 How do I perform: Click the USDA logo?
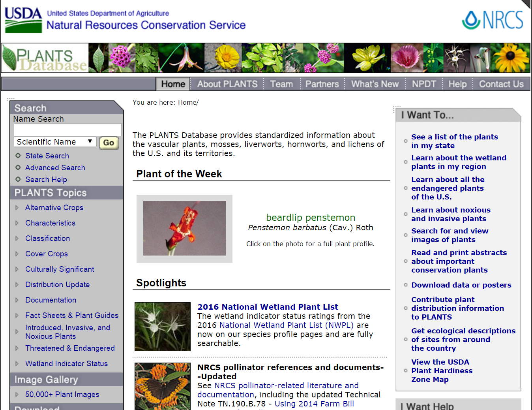tap(23, 20)
